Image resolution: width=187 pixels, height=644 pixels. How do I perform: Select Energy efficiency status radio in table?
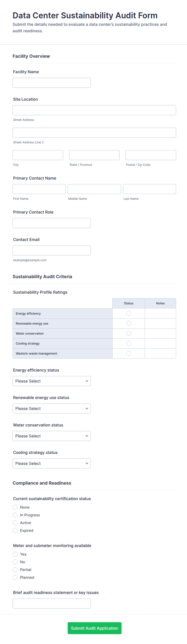tap(128, 313)
